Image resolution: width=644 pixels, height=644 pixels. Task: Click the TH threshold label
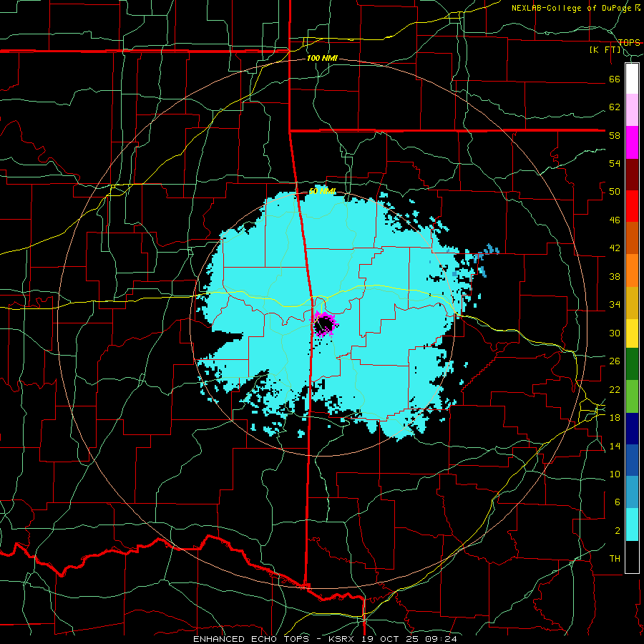click(615, 559)
